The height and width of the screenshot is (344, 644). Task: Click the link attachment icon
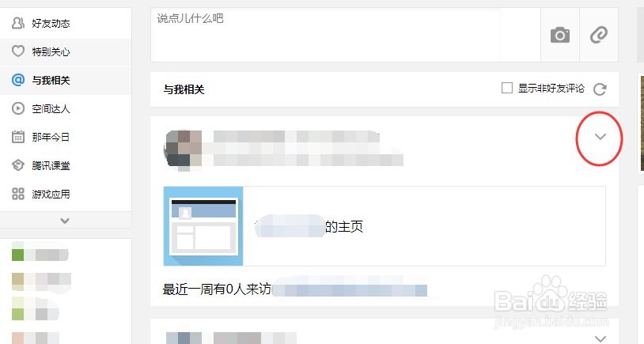click(598, 35)
